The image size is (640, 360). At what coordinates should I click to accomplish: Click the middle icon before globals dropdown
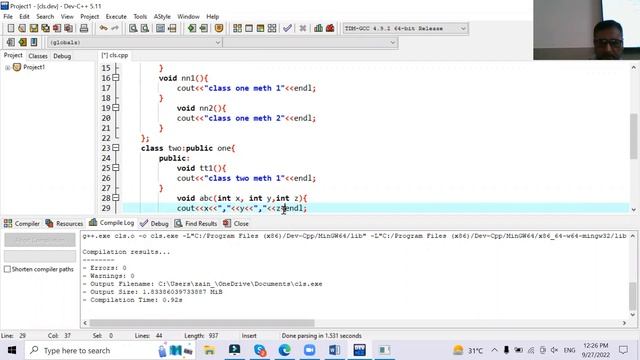click(x=22, y=42)
